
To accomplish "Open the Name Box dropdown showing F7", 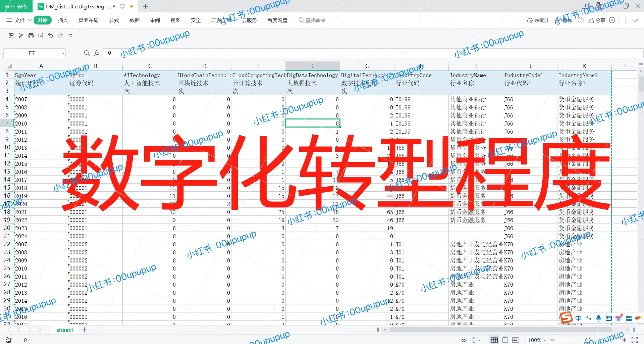I will click(x=64, y=53).
